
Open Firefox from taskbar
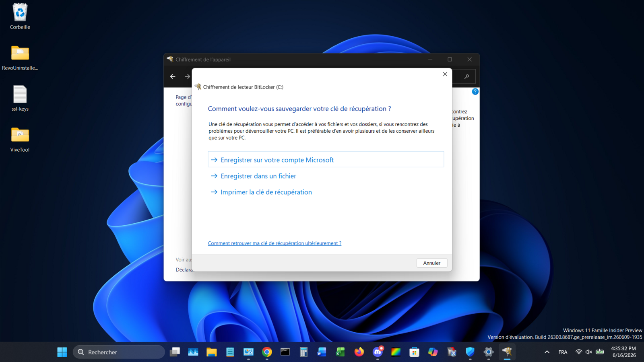point(359,352)
